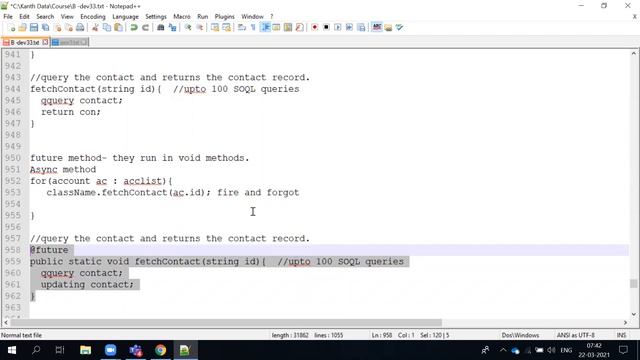Open the Encoding menu

tap(93, 17)
